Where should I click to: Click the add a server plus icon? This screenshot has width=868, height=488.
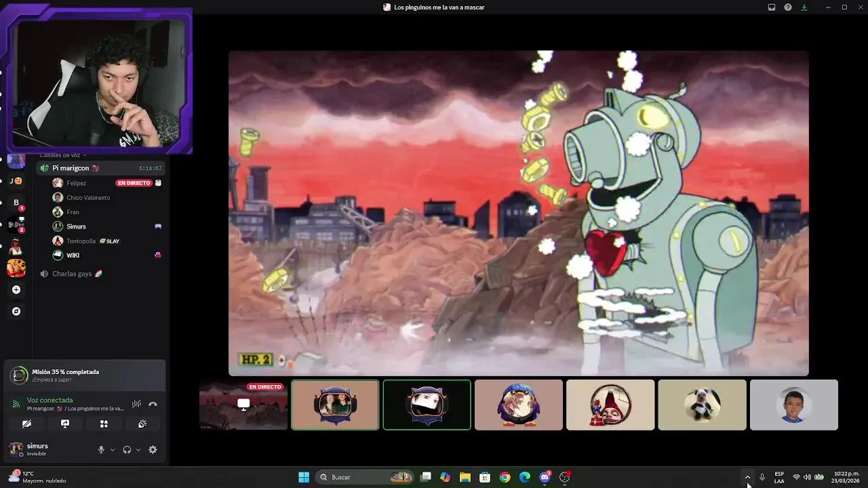pos(16,289)
